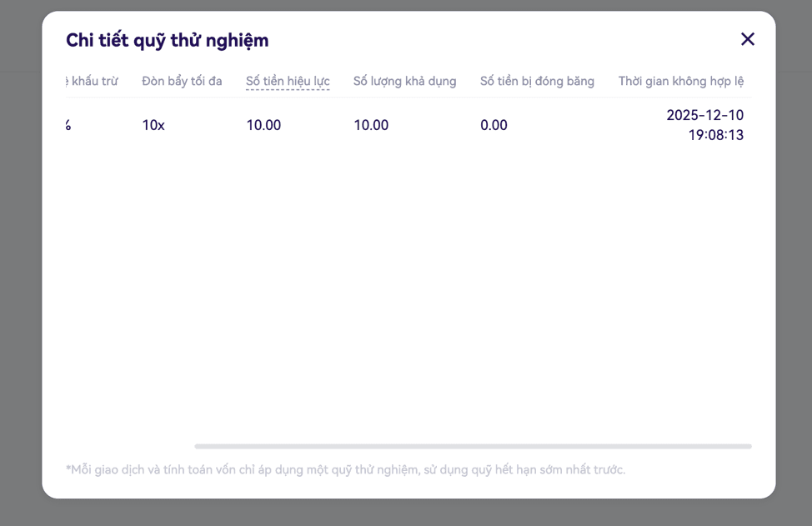Click the expiry date 2025-12-10

704,116
